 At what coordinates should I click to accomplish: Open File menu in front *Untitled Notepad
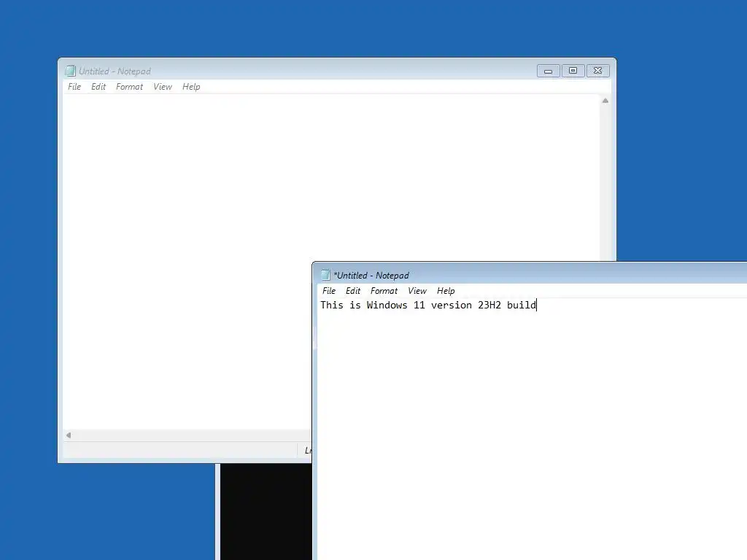(329, 291)
